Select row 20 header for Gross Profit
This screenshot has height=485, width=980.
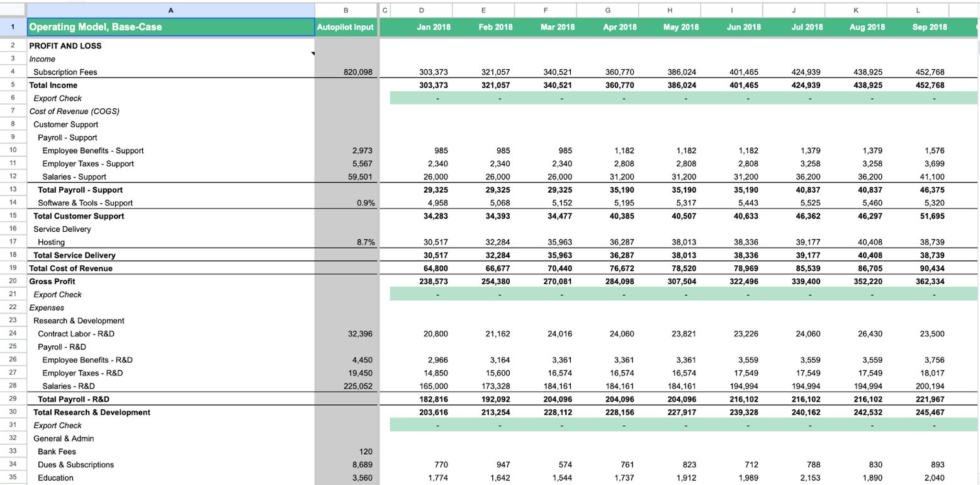13,282
